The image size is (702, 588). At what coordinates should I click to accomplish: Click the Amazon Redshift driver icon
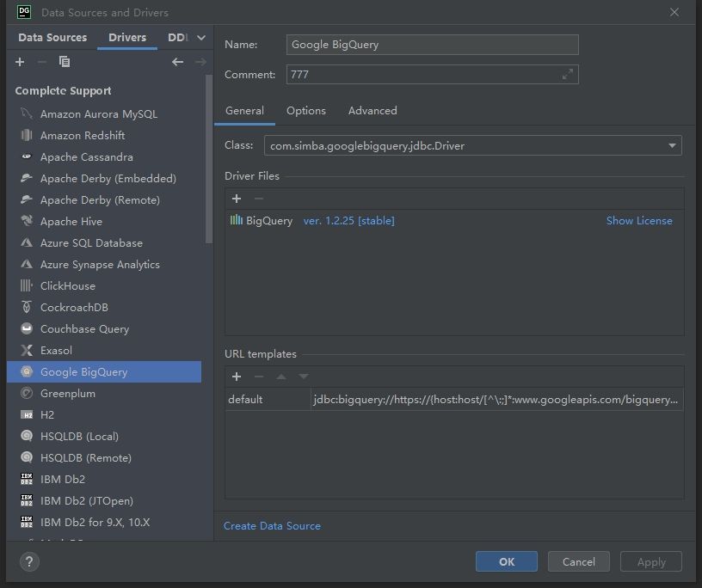tap(27, 135)
